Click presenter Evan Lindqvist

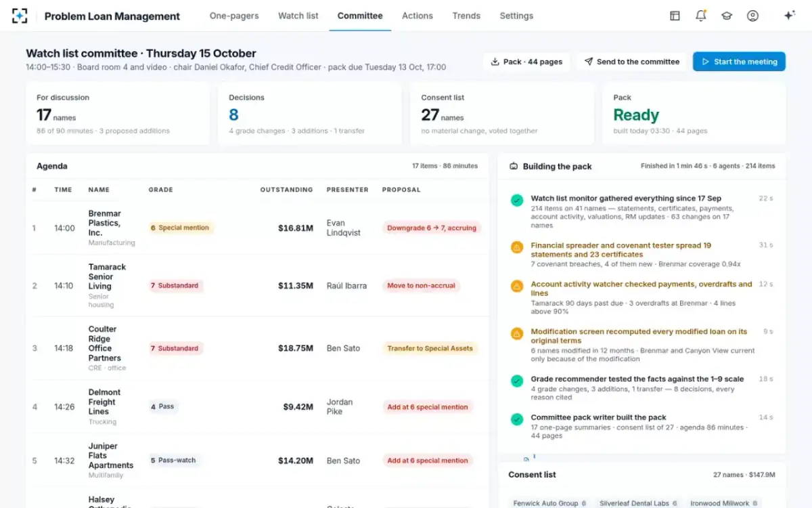point(344,228)
